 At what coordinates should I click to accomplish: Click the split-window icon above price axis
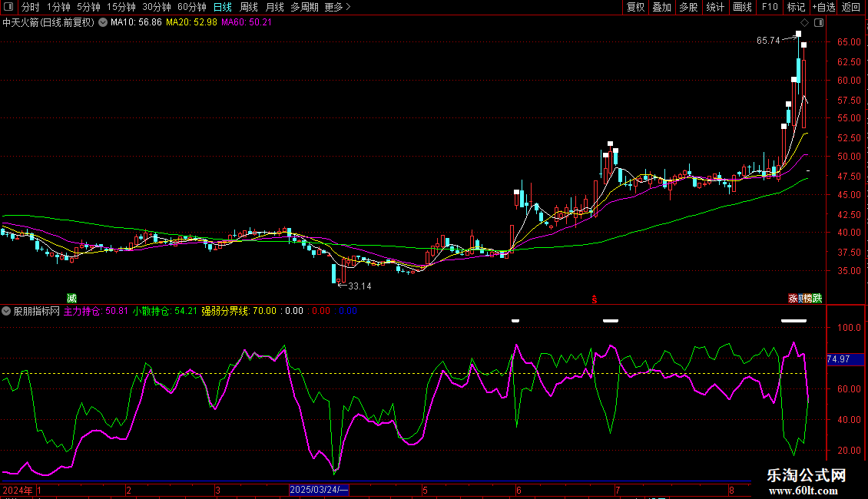819,23
